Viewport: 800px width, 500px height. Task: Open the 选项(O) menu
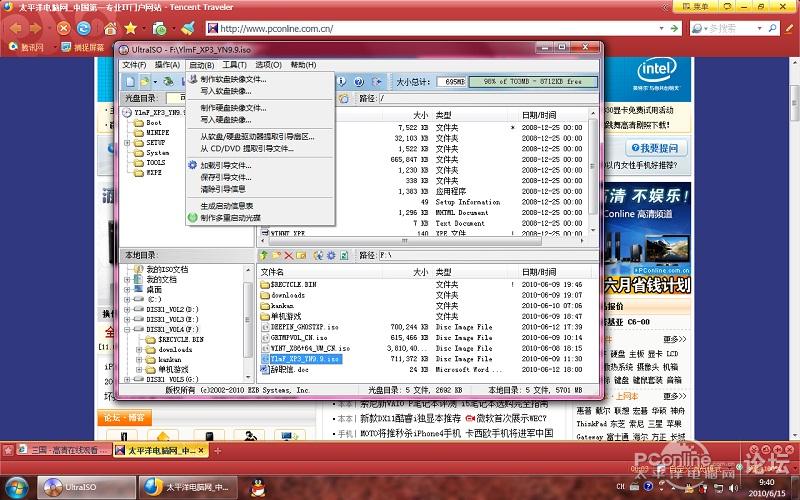coord(268,65)
